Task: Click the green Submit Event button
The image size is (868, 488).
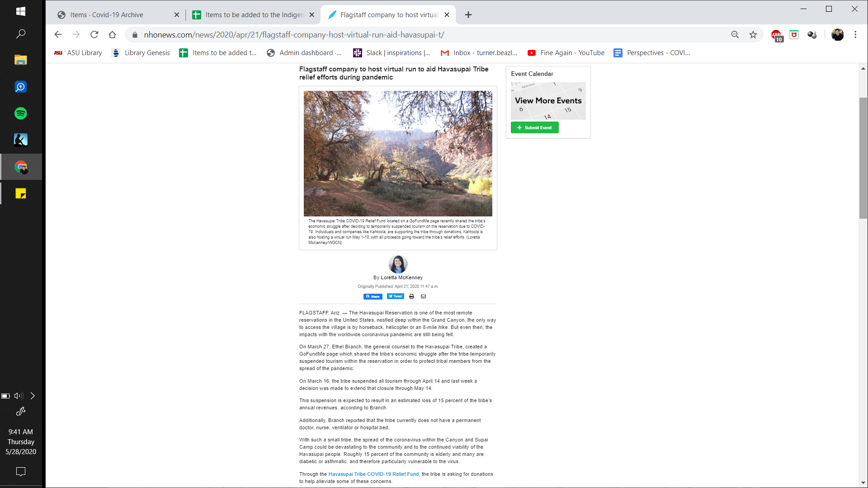Action: click(x=534, y=128)
